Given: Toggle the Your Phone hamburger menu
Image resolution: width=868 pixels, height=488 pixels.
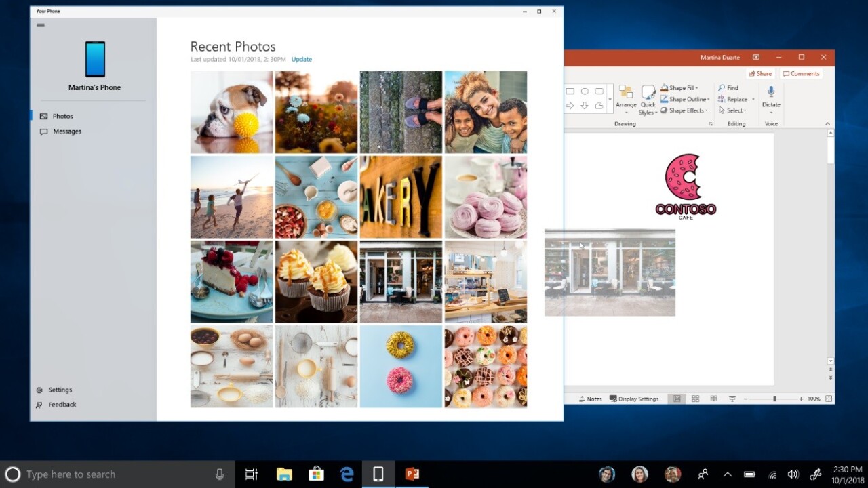Looking at the screenshot, I should click(x=41, y=25).
